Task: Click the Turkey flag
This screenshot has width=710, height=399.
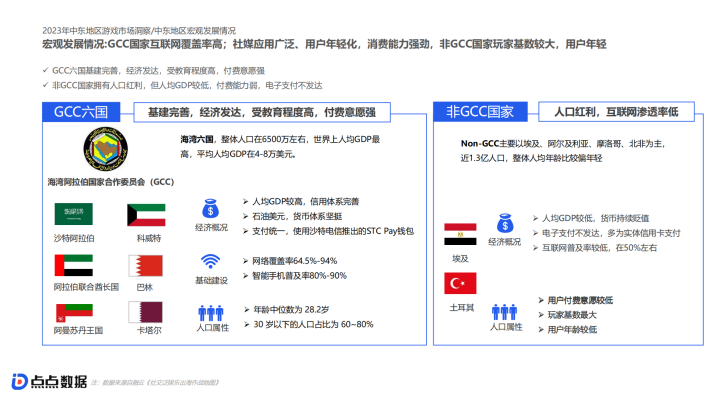Action: tap(460, 284)
